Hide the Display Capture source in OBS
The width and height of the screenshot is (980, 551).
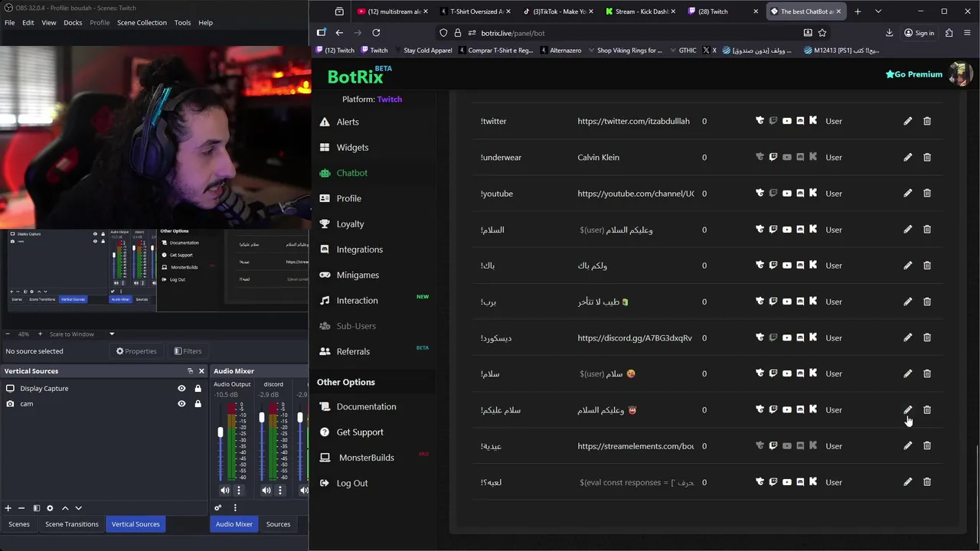pyautogui.click(x=181, y=388)
